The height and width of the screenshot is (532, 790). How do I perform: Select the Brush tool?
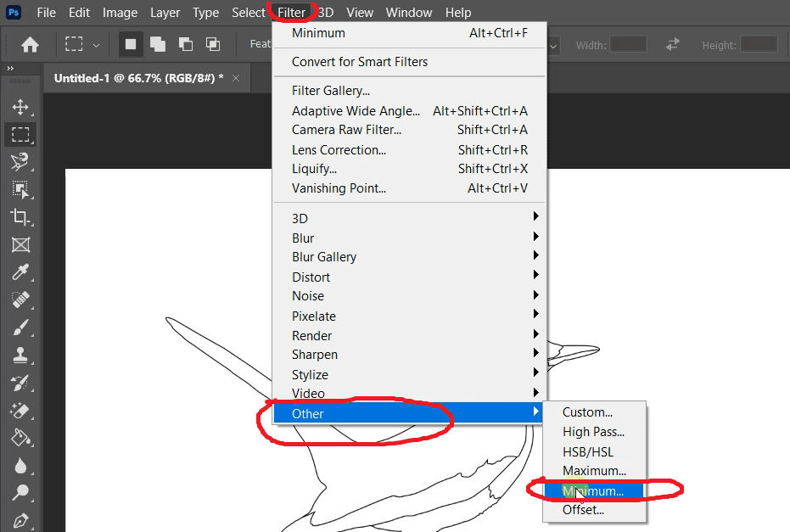[x=20, y=328]
